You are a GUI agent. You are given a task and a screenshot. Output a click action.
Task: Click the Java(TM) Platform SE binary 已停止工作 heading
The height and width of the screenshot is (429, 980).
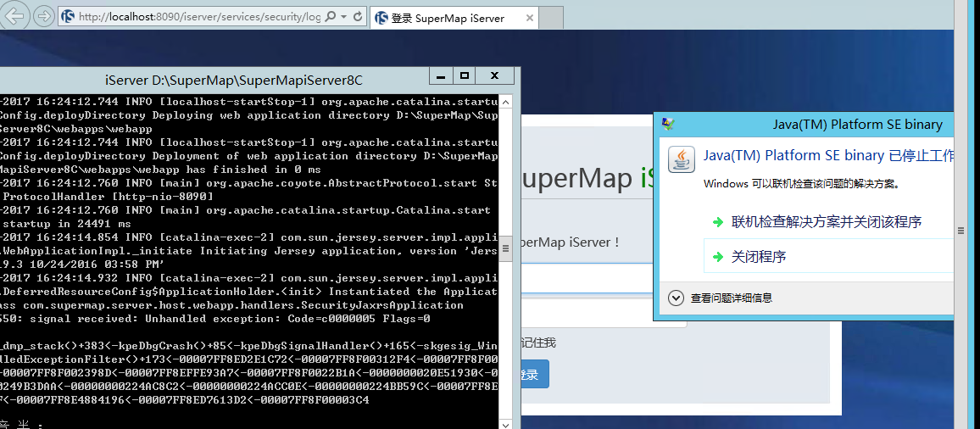click(x=829, y=155)
